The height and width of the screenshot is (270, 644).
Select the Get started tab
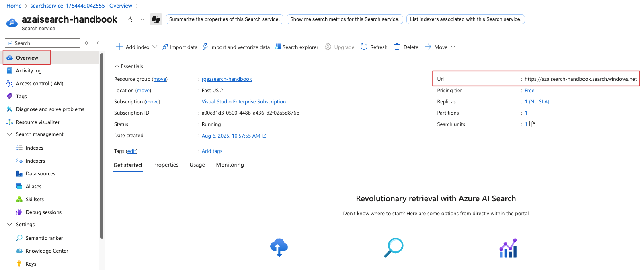(128, 165)
